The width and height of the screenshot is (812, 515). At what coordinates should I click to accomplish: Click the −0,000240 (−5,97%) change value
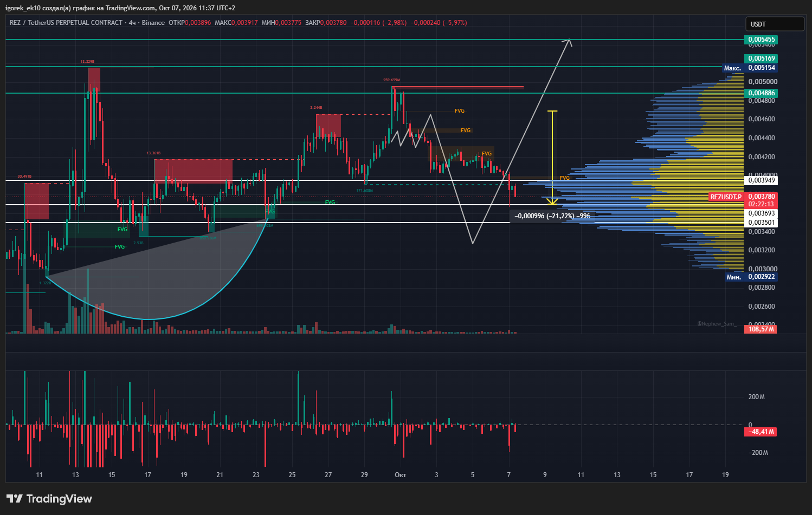[439, 23]
